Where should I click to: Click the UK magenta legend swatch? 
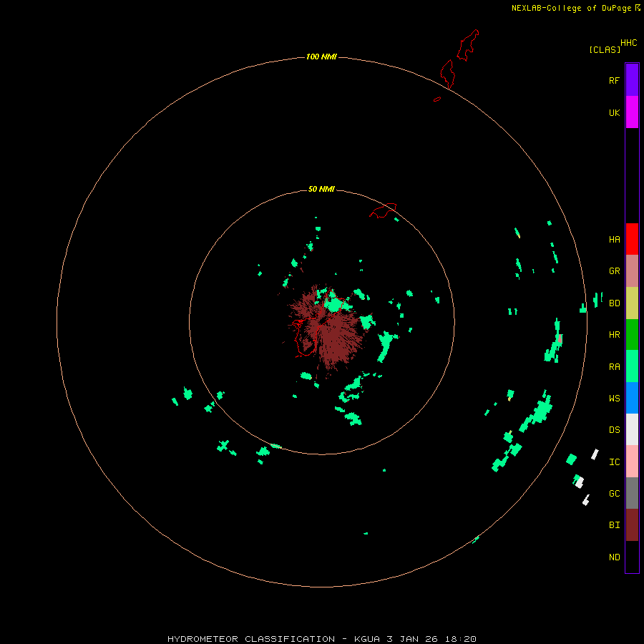coord(632,112)
